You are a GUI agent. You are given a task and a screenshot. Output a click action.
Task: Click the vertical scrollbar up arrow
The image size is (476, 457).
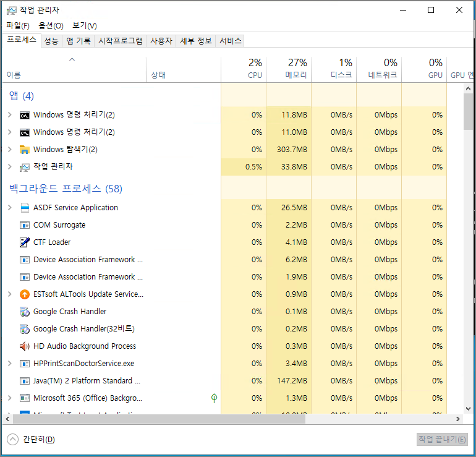(x=468, y=88)
